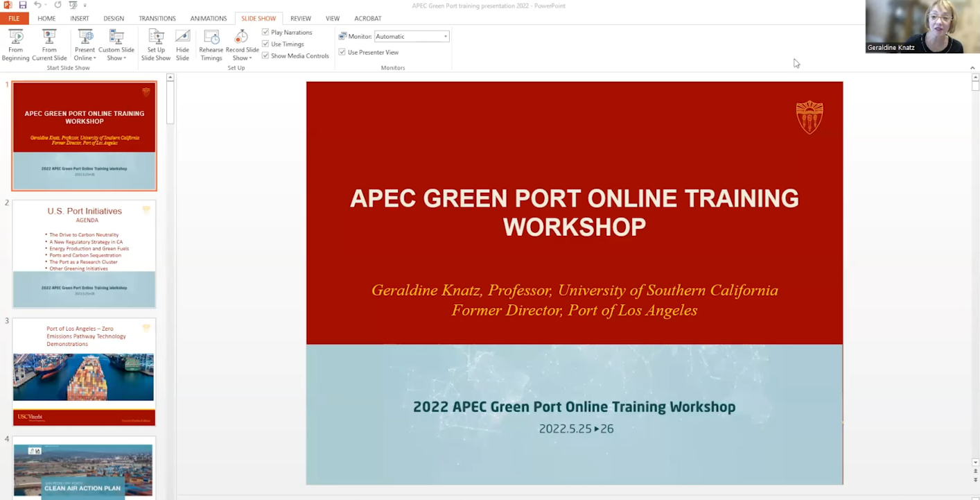Open Custom Slide Show menu

(x=116, y=45)
